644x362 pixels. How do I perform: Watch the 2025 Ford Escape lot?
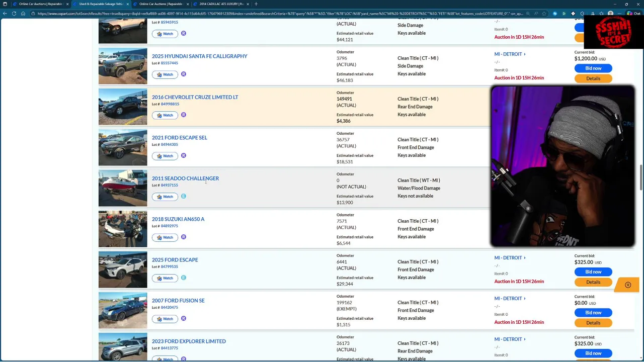pyautogui.click(x=165, y=278)
